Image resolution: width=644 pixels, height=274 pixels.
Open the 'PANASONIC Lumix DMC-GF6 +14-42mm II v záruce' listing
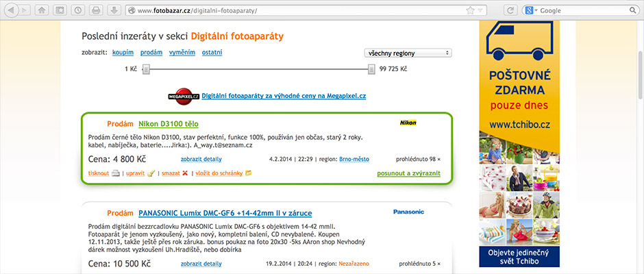point(225,213)
